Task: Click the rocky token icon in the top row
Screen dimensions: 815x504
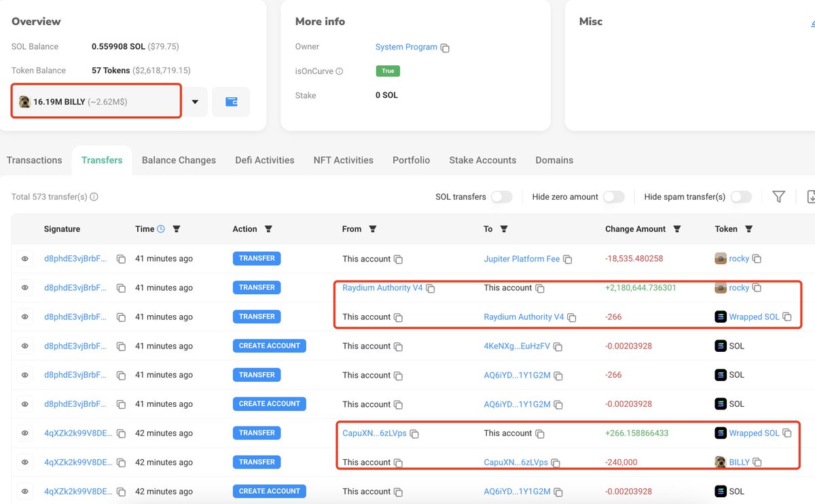Action: tap(720, 258)
